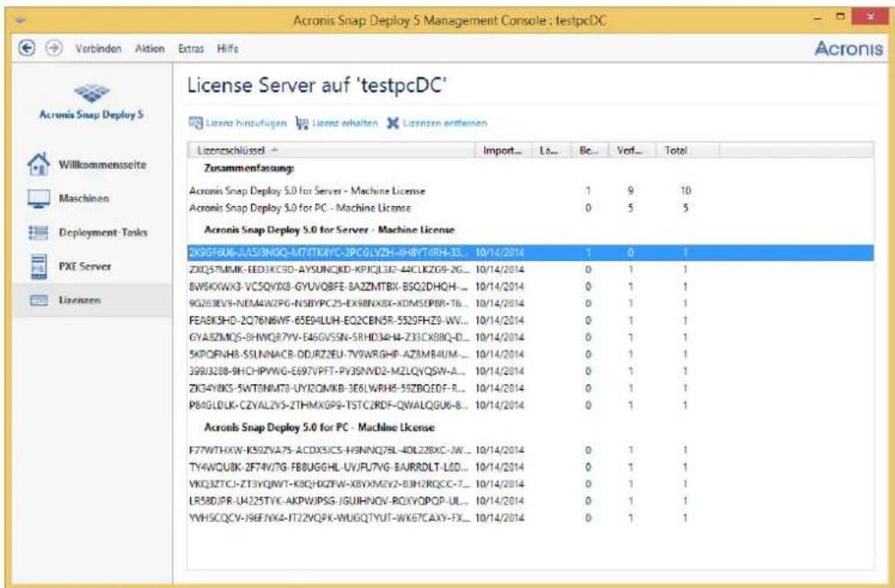Click the Lizenzen card icon
Viewport: 895px width, 588px height.
click(x=39, y=300)
